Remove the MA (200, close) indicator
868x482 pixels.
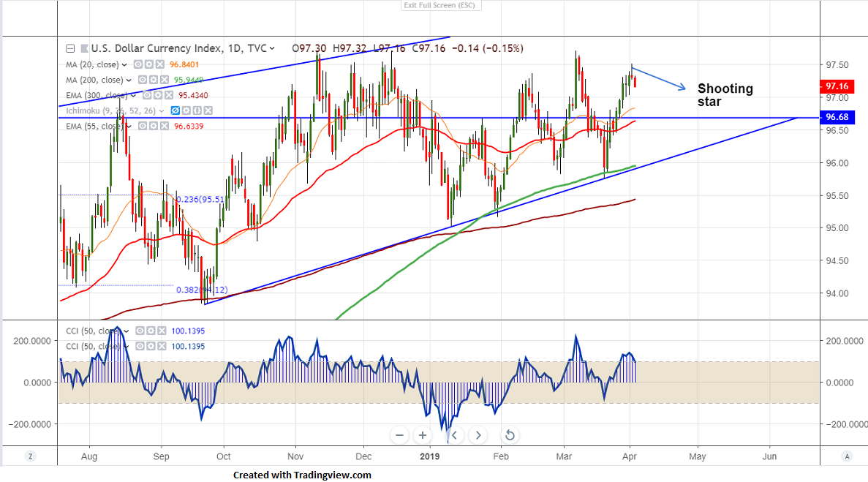coord(164,80)
